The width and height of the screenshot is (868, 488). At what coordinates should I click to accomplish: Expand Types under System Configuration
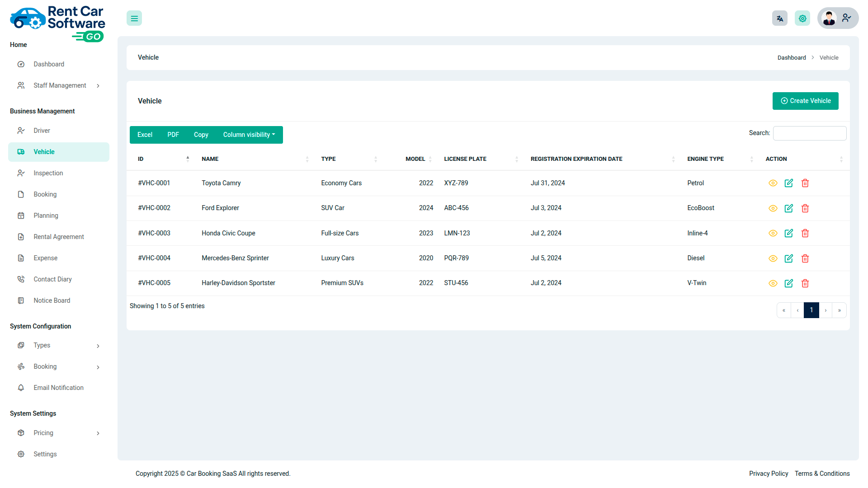[59, 345]
